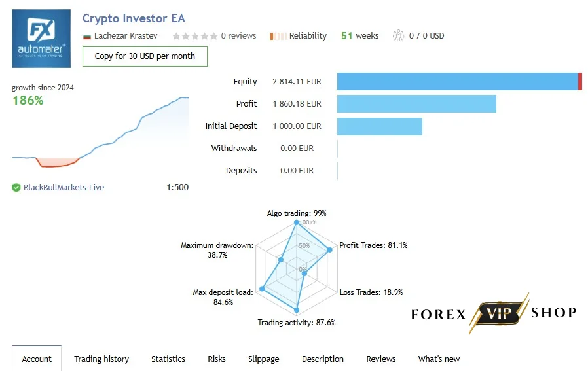Click the star rating icons

coord(194,36)
